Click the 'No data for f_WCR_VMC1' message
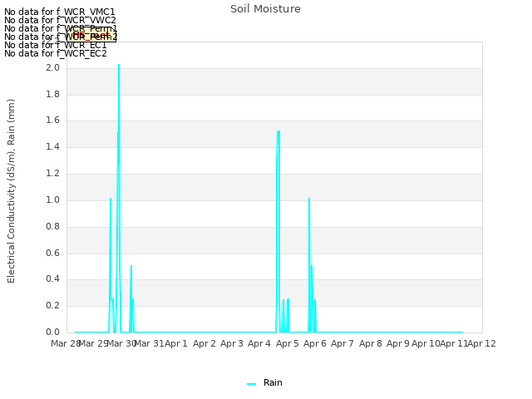The image size is (532, 399). (60, 12)
